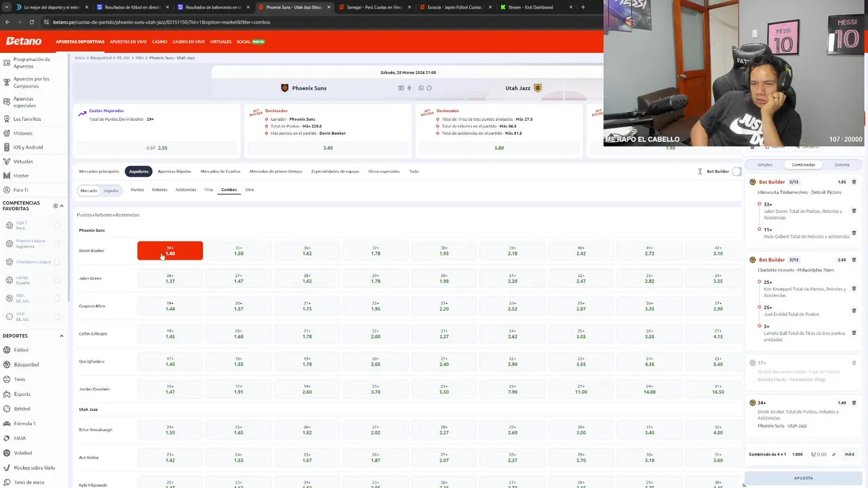Open Casino en Vivo menu
Viewport: 868px width, 488px height.
(x=189, y=41)
